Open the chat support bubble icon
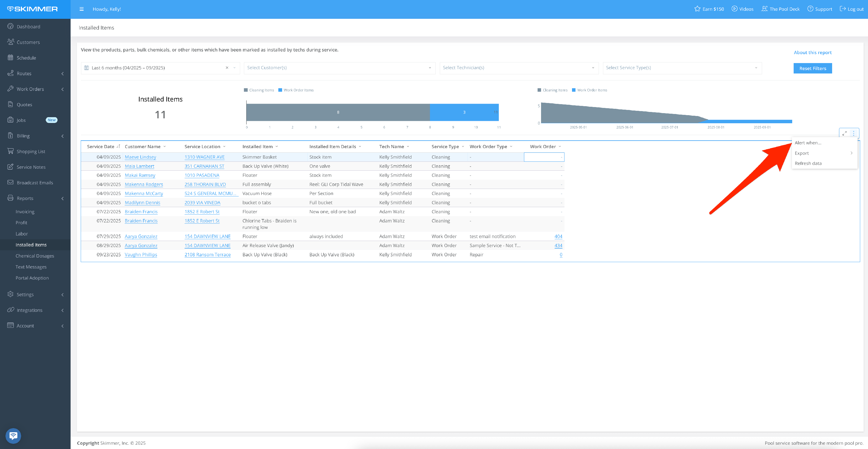The width and height of the screenshot is (868, 449). point(13,435)
